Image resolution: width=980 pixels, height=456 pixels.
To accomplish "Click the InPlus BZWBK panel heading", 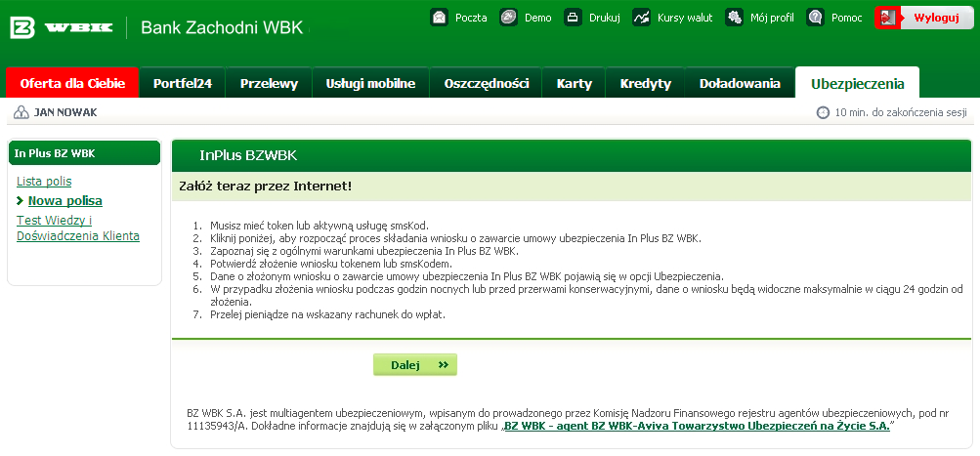I will (x=248, y=155).
